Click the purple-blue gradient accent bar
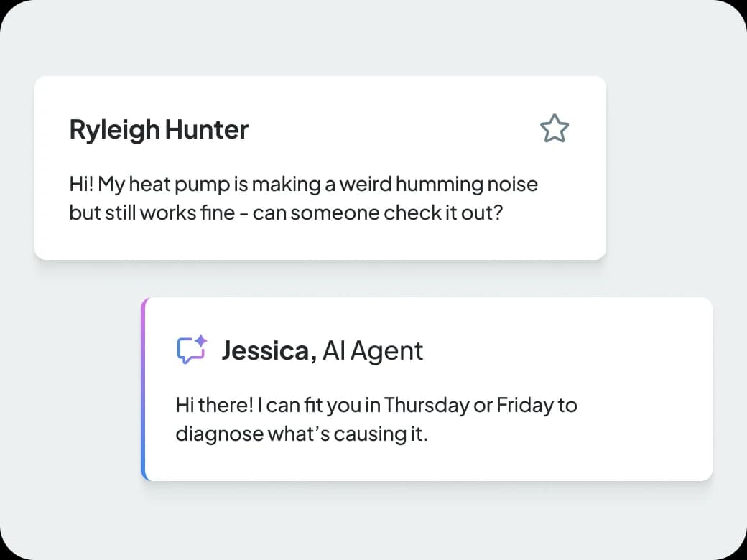 click(x=144, y=389)
